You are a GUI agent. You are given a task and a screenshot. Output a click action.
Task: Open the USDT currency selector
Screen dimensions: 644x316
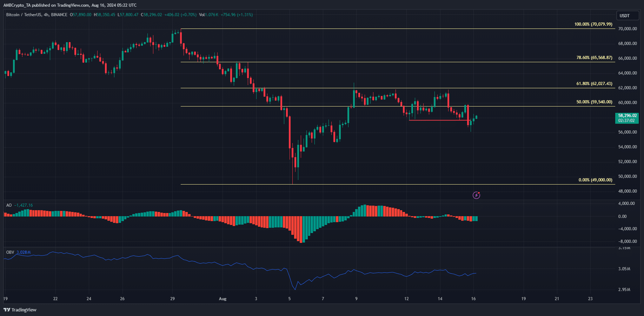(628, 15)
